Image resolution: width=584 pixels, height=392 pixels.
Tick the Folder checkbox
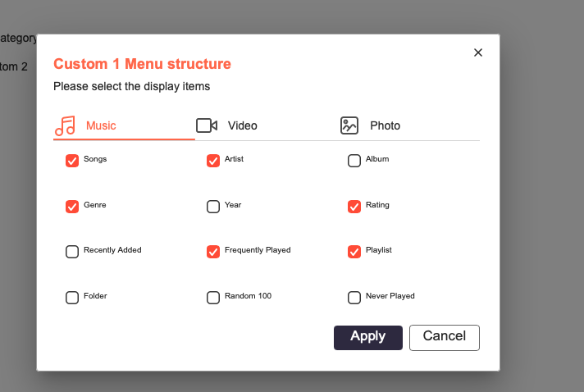(72, 298)
